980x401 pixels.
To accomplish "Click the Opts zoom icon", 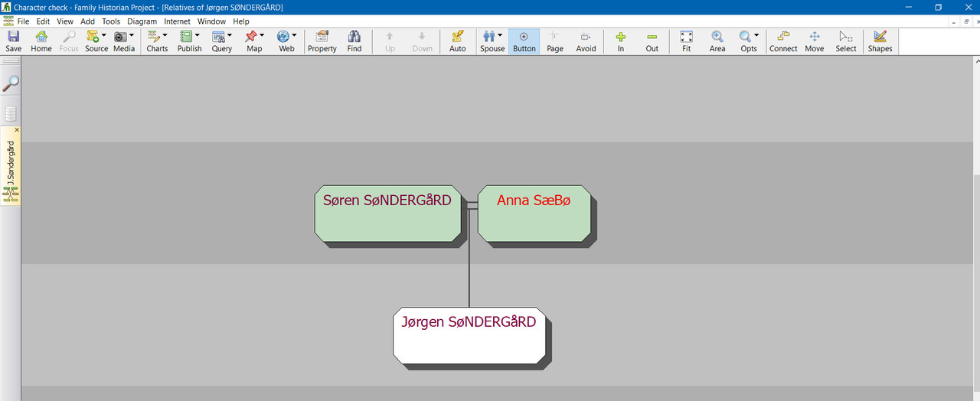I will pos(745,36).
